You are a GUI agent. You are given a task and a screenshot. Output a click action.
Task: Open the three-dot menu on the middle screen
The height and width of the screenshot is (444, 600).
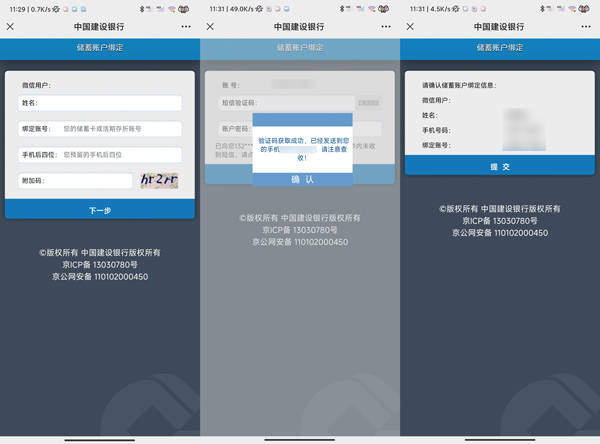386,27
